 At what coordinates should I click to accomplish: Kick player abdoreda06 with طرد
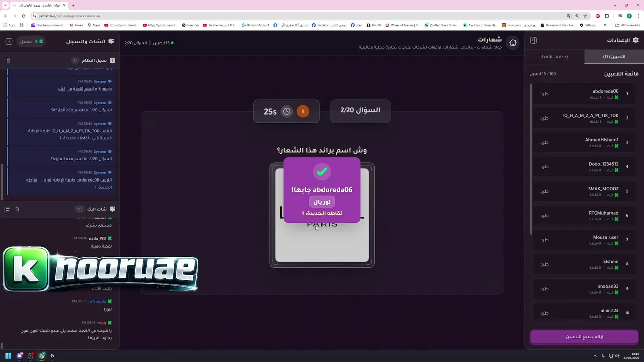click(544, 94)
